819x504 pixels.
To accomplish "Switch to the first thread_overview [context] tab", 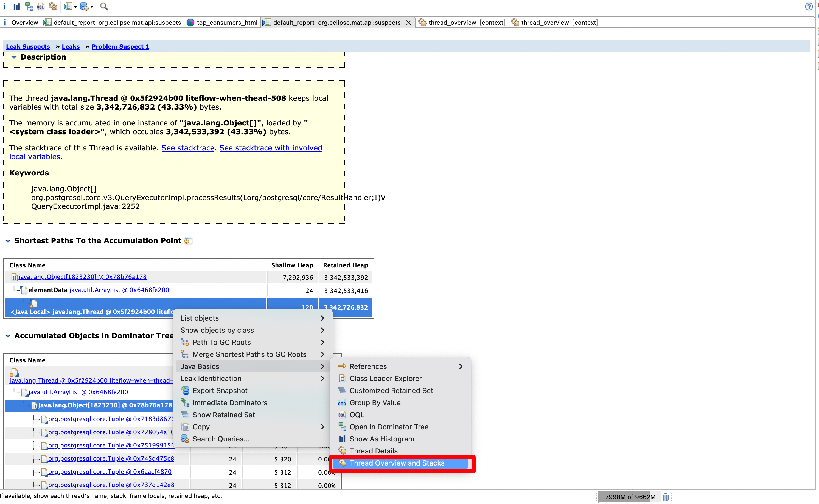I will [462, 22].
